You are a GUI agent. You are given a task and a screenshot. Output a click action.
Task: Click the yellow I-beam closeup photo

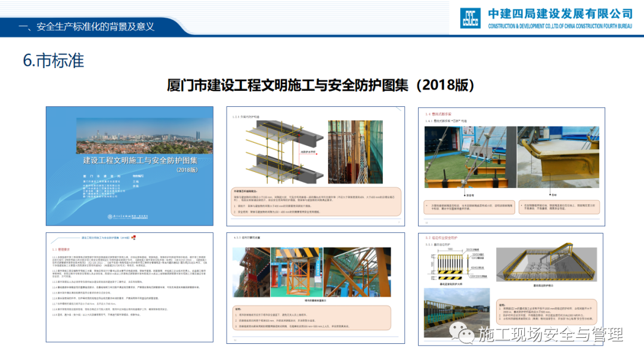point(558,157)
